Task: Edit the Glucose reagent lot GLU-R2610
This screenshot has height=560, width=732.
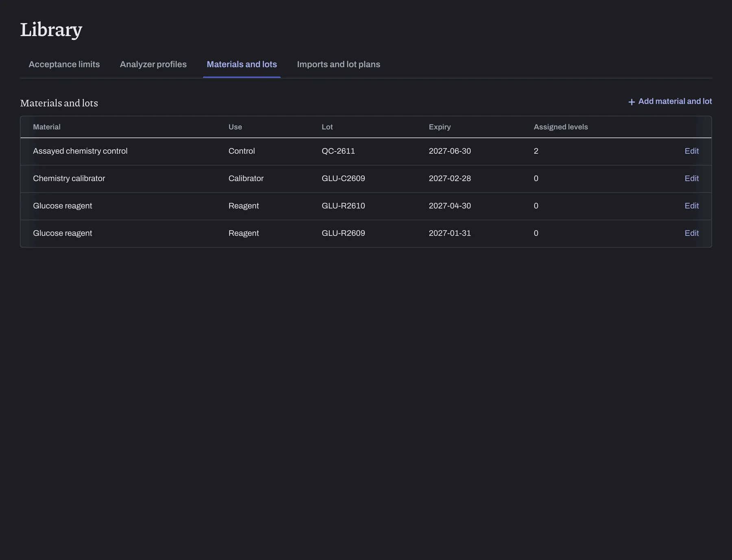Action: coord(692,206)
